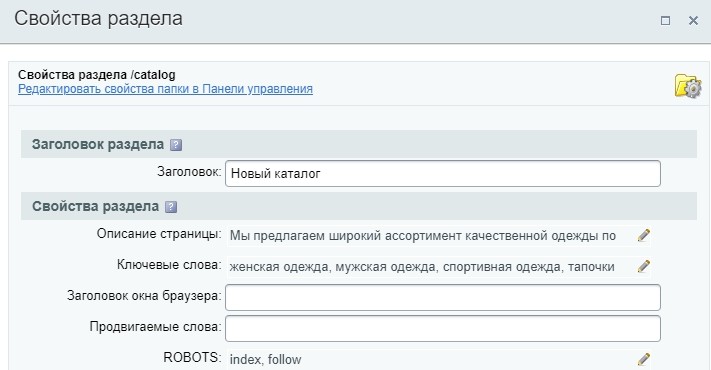Click the ROBOTS field label

click(192, 357)
